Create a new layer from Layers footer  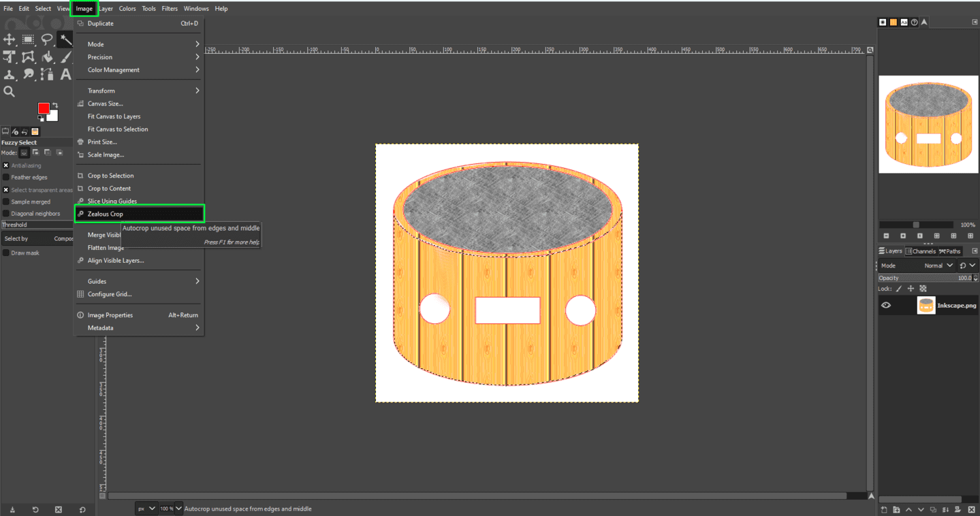click(x=884, y=509)
